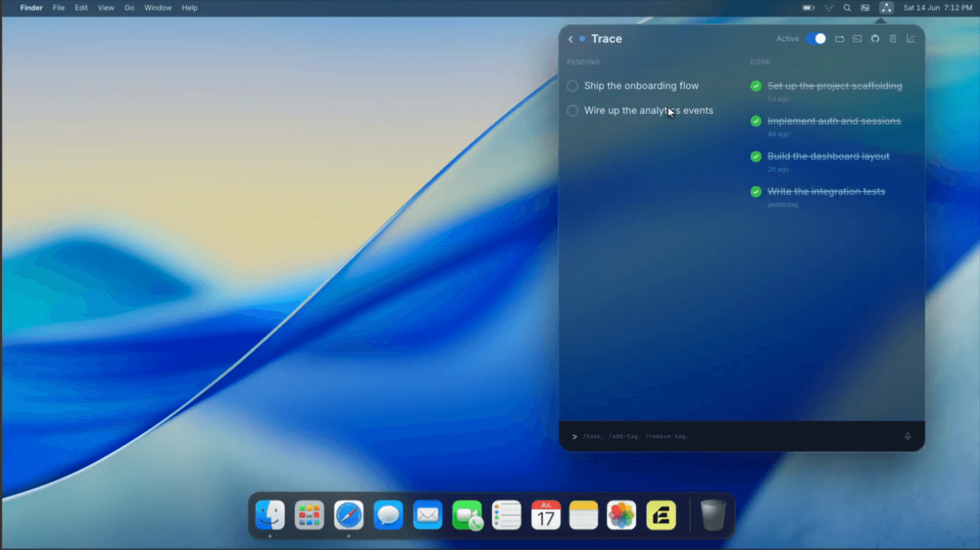
Task: Open the stats chart icon in Trace
Action: click(911, 39)
